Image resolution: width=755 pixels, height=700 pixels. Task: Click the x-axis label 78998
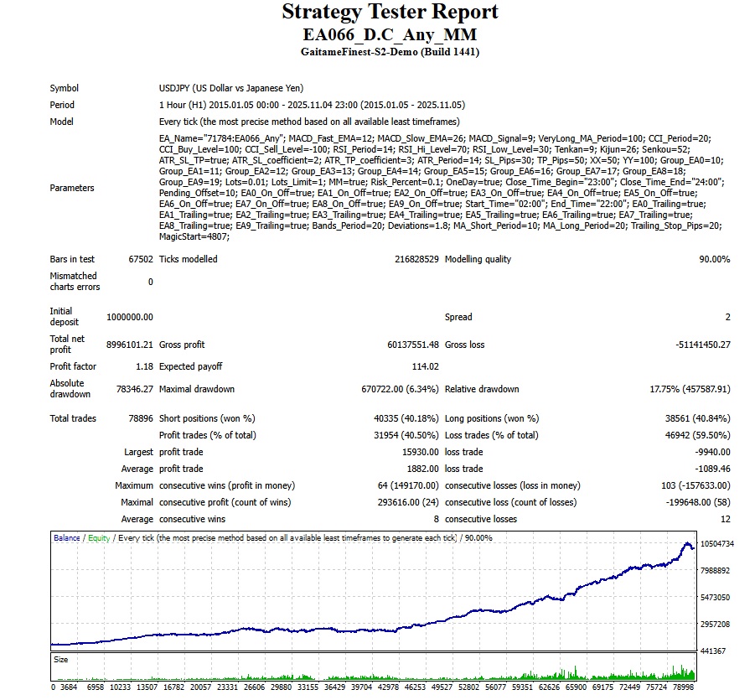683,687
